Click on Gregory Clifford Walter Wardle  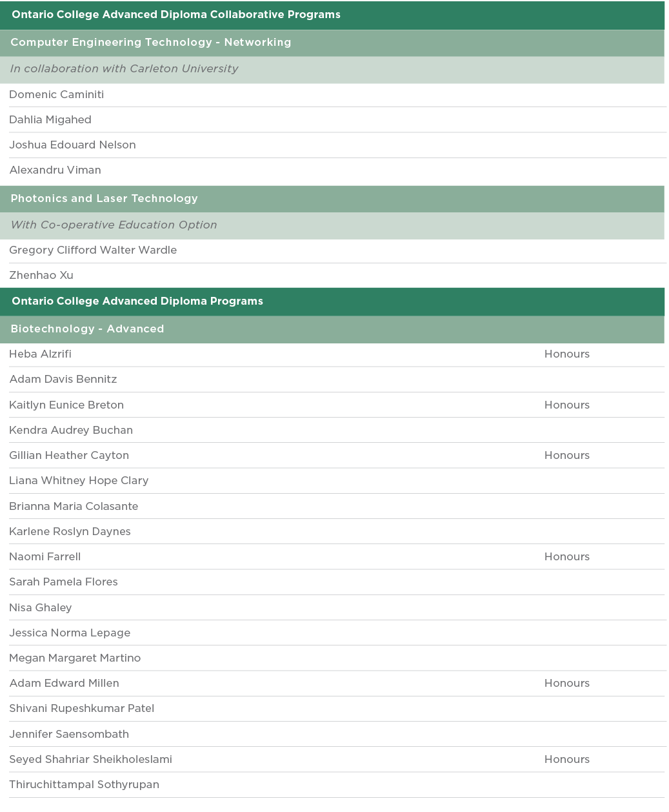pyautogui.click(x=93, y=250)
